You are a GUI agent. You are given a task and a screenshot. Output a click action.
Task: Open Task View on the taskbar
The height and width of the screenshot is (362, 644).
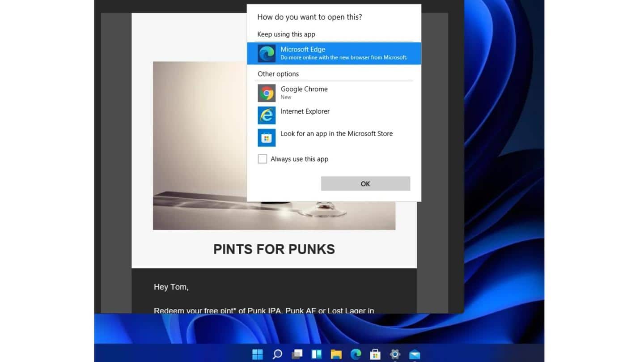coord(297,354)
